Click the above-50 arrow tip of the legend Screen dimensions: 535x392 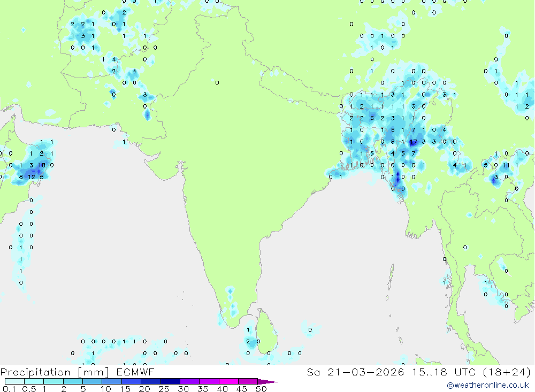coord(267,382)
